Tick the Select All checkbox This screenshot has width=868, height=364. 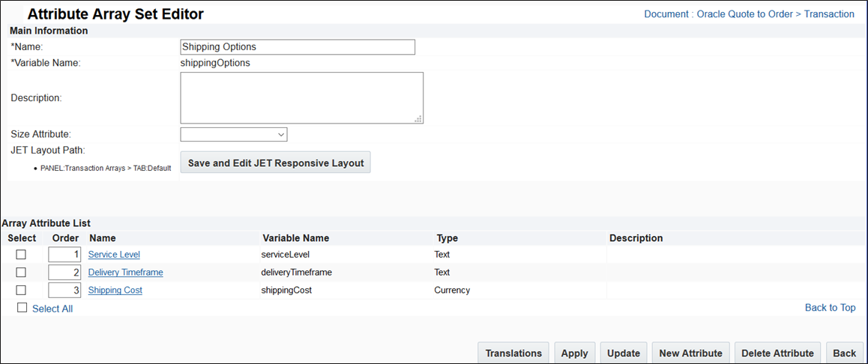(x=22, y=308)
